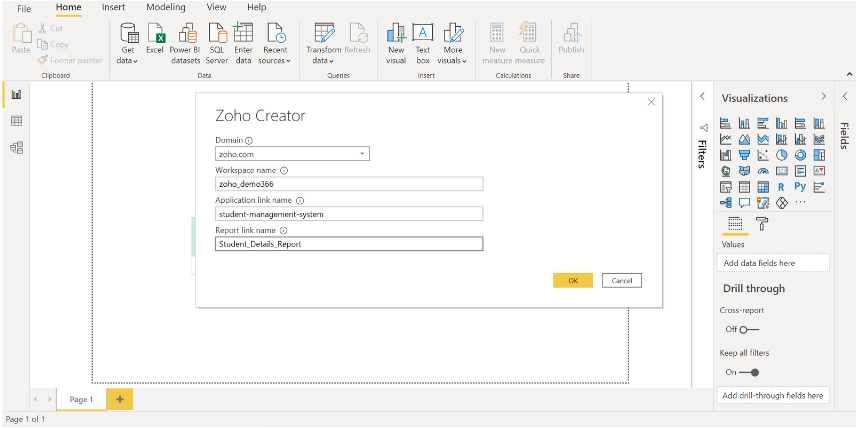Click the Application link name field

349,214
